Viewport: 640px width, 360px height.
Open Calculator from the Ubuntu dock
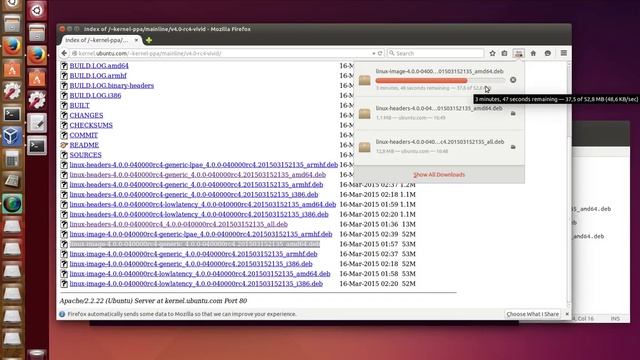pyautogui.click(x=11, y=159)
